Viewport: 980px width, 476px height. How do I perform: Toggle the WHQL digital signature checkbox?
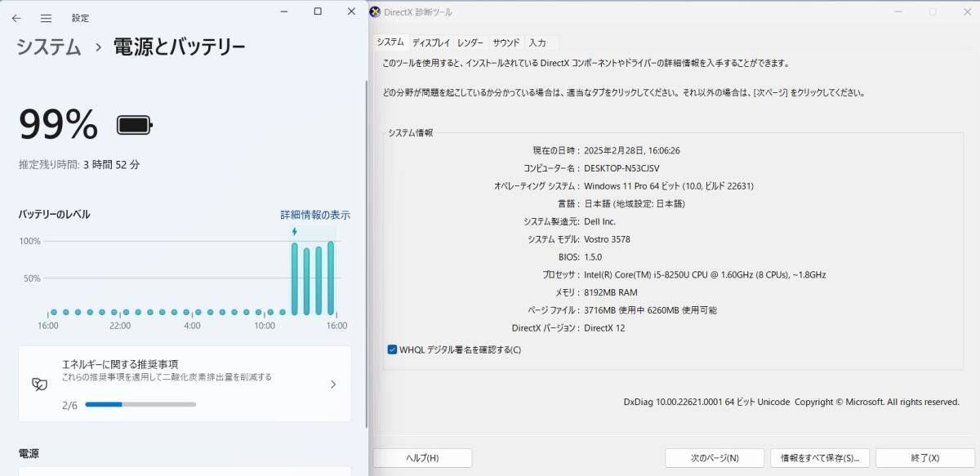[392, 349]
